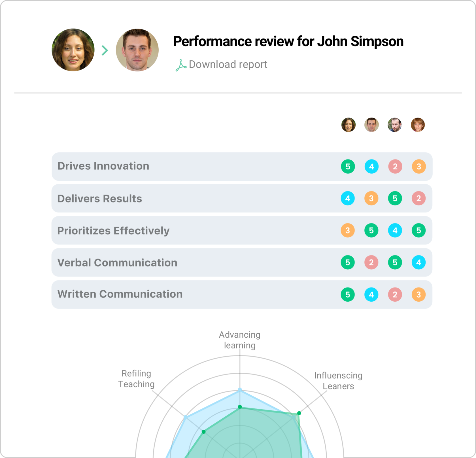Click the third bearded reviewer avatar
This screenshot has height=458, width=476.
click(395, 125)
